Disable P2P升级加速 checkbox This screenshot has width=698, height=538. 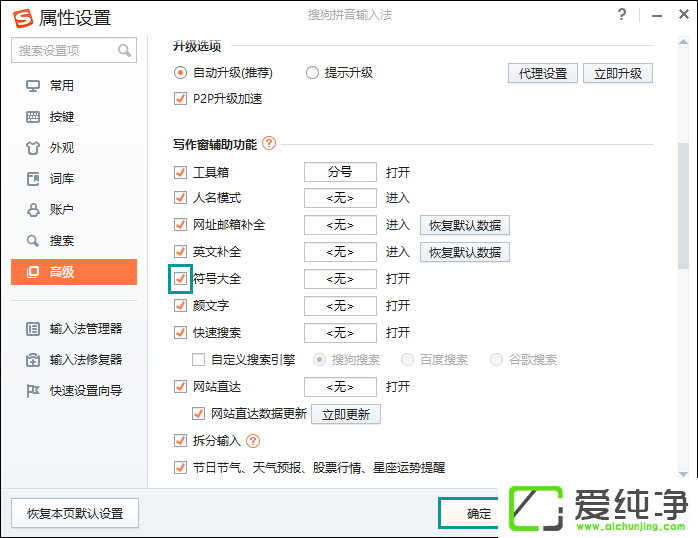[181, 99]
